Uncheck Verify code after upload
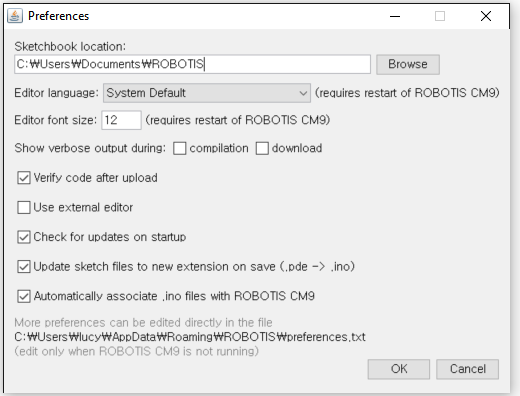Viewport: 520px width, 396px height. [24, 178]
